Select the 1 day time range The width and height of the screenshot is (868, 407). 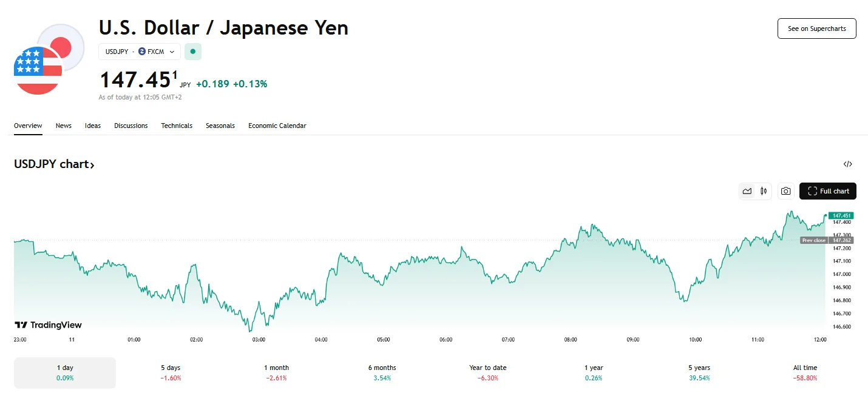pyautogui.click(x=65, y=372)
